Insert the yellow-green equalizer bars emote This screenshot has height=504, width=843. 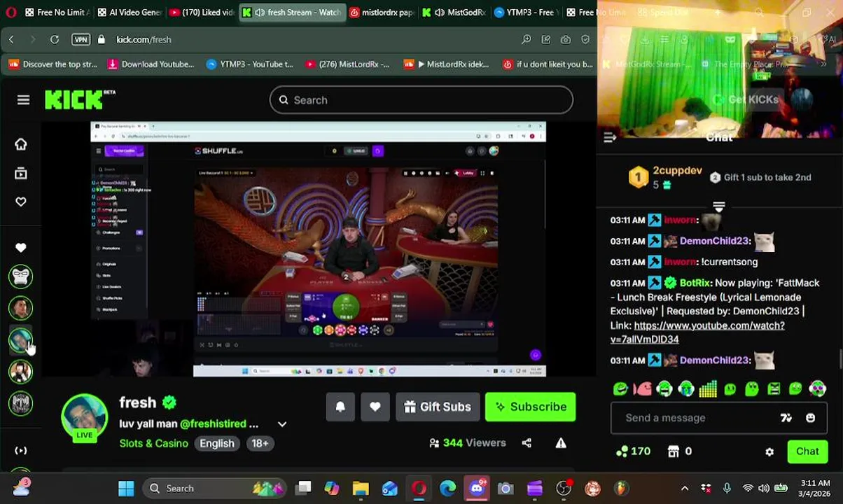[x=708, y=388]
